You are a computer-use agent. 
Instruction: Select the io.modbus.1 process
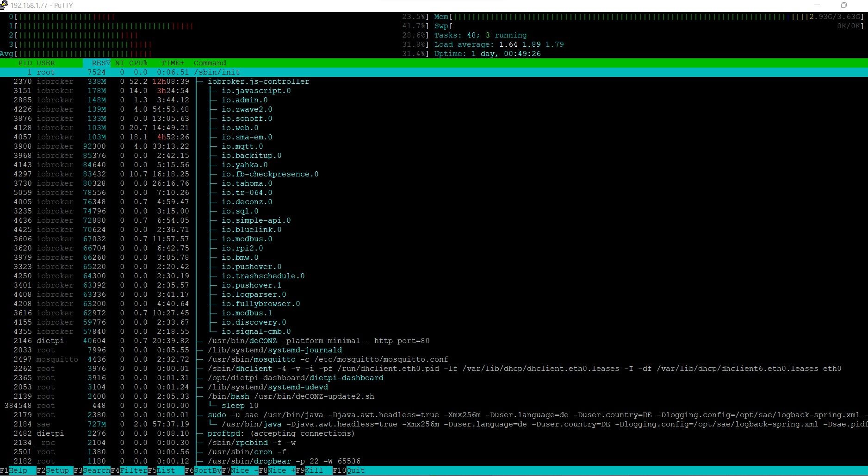tap(434, 313)
